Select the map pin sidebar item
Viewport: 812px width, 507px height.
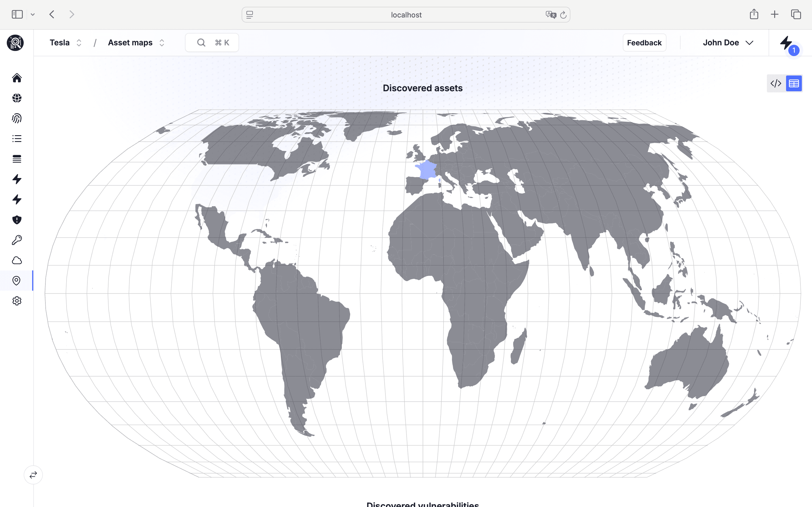[x=16, y=281]
